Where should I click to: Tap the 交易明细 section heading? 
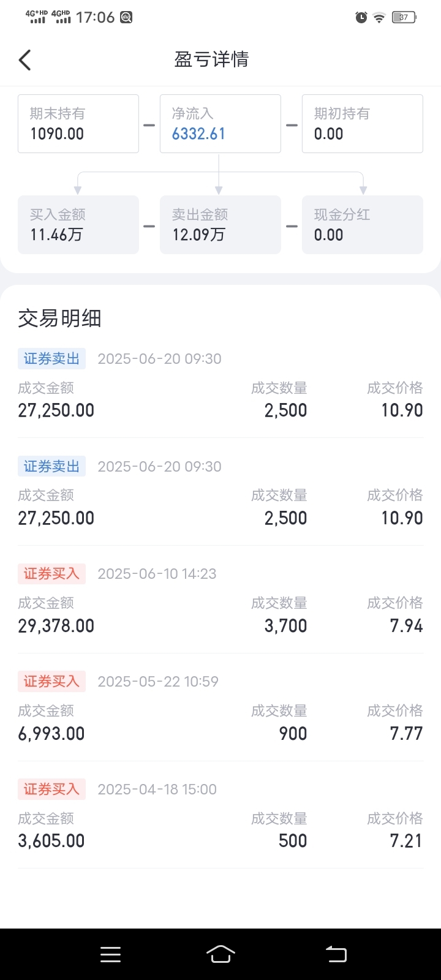point(60,318)
